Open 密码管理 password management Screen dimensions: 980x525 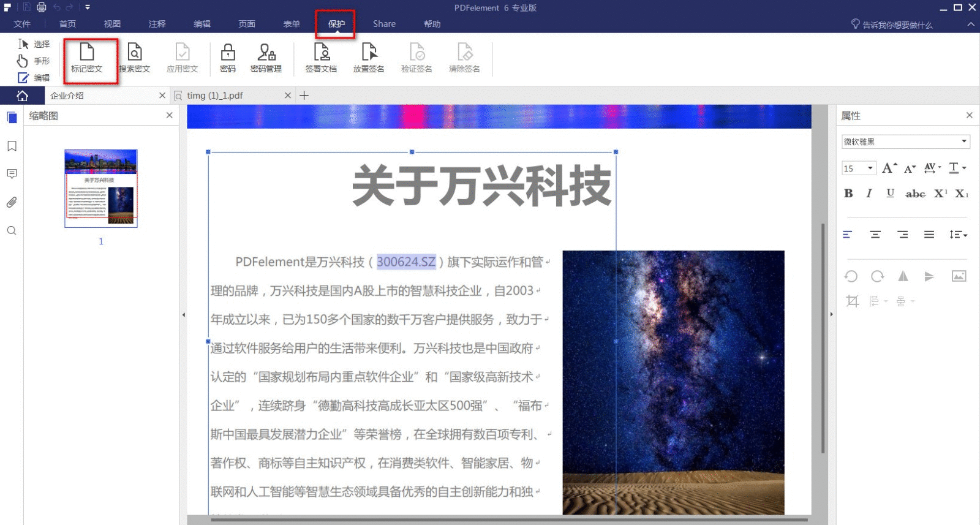[266, 58]
